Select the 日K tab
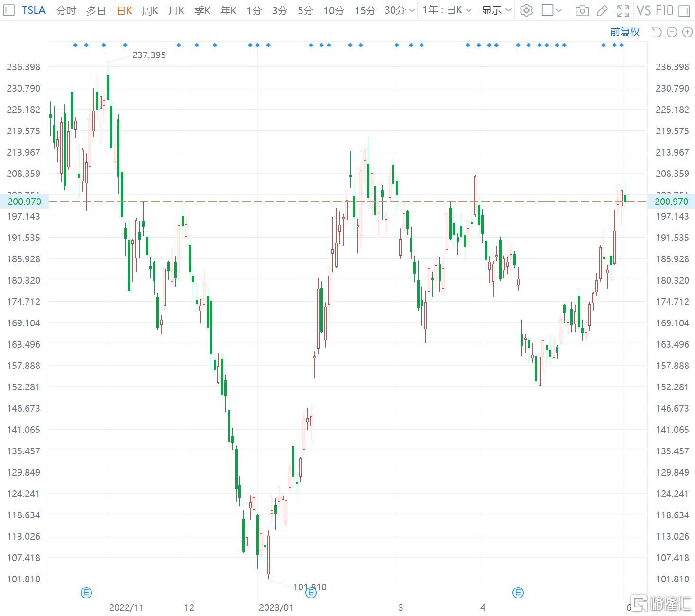Screen dimensions: 695x616 click(124, 10)
